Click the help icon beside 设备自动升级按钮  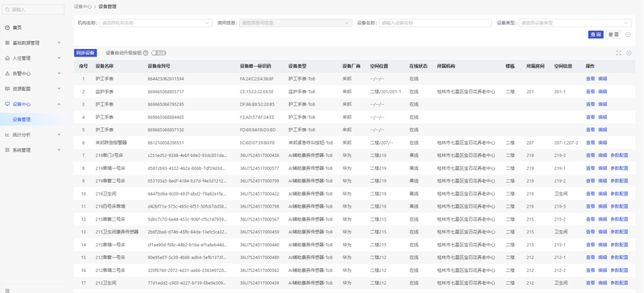tap(146, 53)
